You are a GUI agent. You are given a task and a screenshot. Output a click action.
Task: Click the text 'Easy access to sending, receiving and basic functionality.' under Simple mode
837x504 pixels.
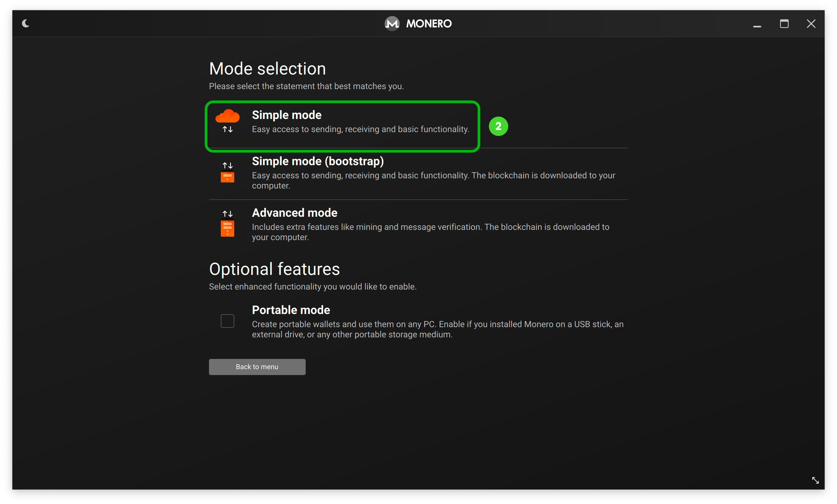point(360,129)
